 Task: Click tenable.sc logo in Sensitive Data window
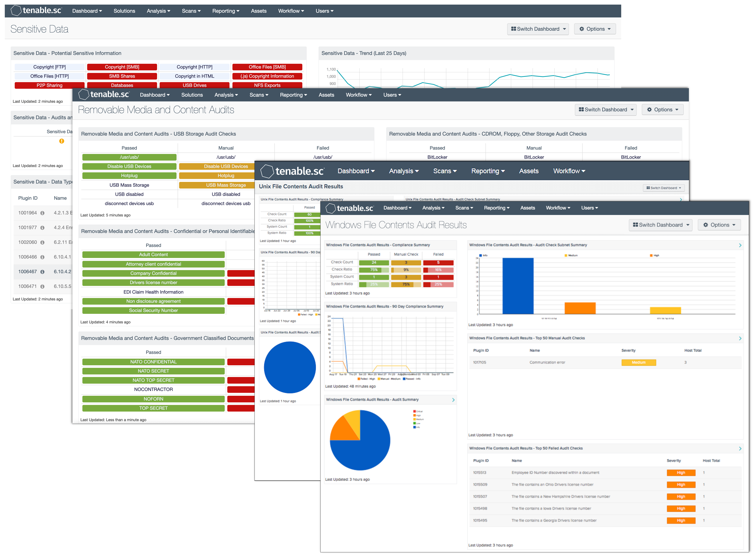pos(36,11)
